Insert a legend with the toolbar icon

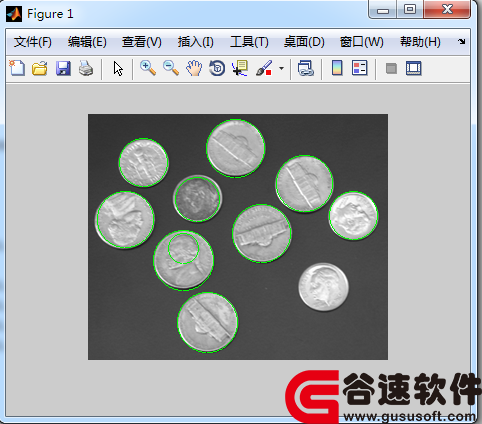point(360,68)
